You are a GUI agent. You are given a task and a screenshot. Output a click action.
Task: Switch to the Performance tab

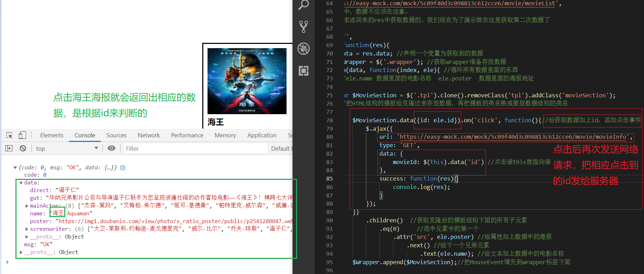tap(187, 135)
